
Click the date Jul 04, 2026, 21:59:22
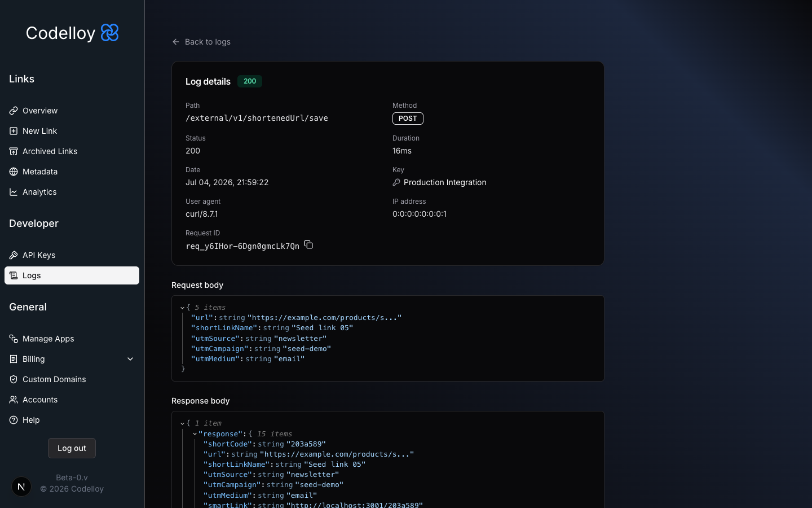point(227,182)
